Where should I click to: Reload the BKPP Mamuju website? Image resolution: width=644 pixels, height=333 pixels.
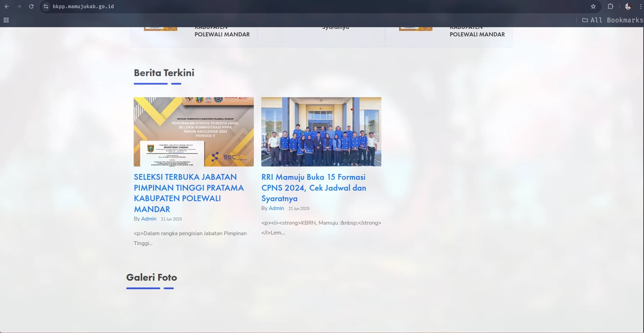click(x=31, y=6)
